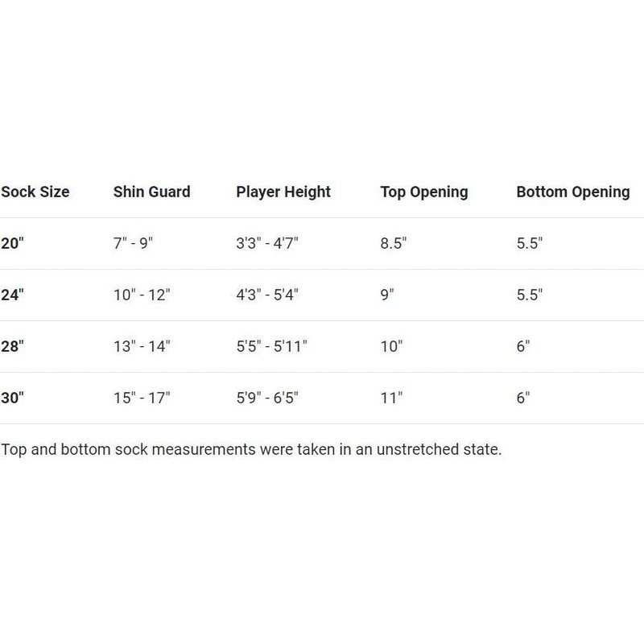
Task: Click the 5'5" - 5'11" player height cell
Action: coord(272,347)
